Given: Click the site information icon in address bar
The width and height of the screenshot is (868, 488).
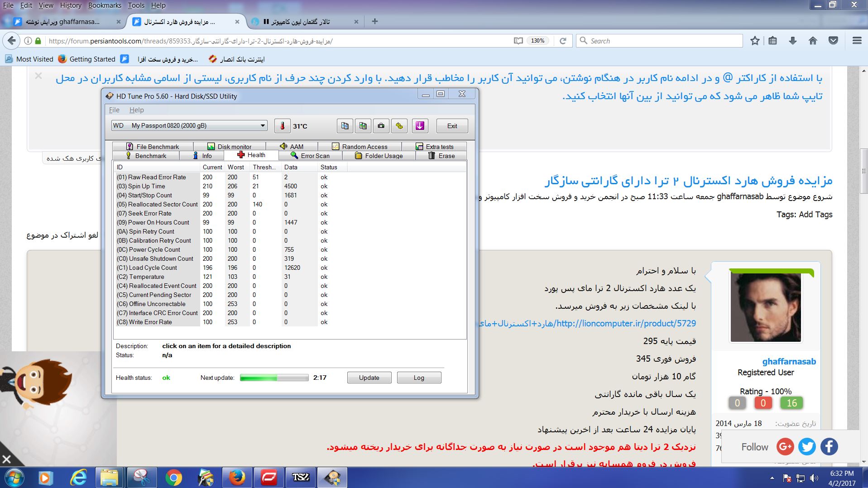Looking at the screenshot, I should pyautogui.click(x=28, y=41).
